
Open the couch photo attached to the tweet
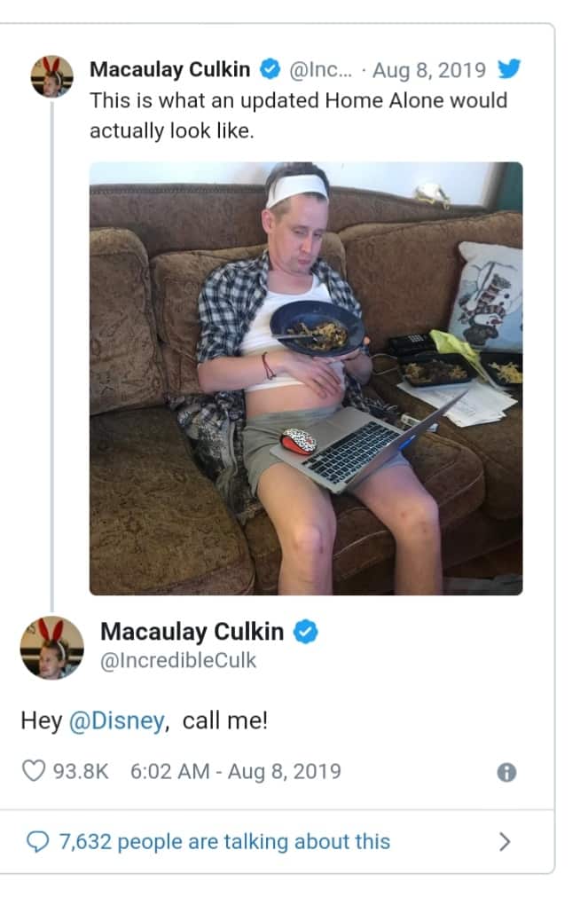tap(306, 378)
